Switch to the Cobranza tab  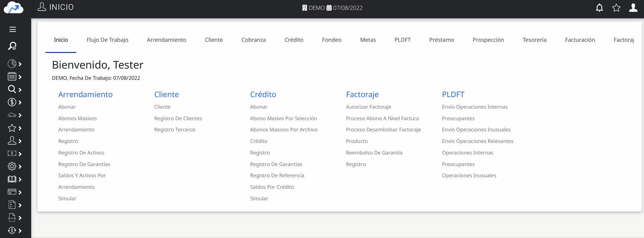[253, 40]
